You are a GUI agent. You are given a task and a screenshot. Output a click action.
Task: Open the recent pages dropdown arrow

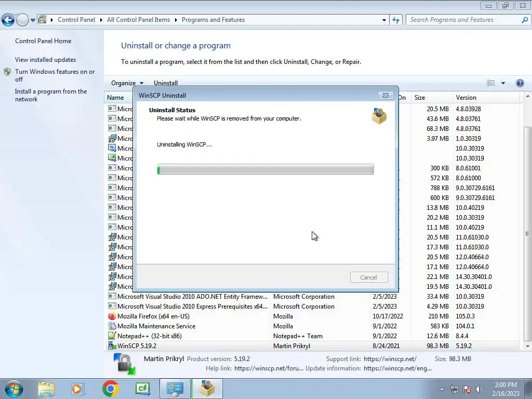(x=33, y=20)
